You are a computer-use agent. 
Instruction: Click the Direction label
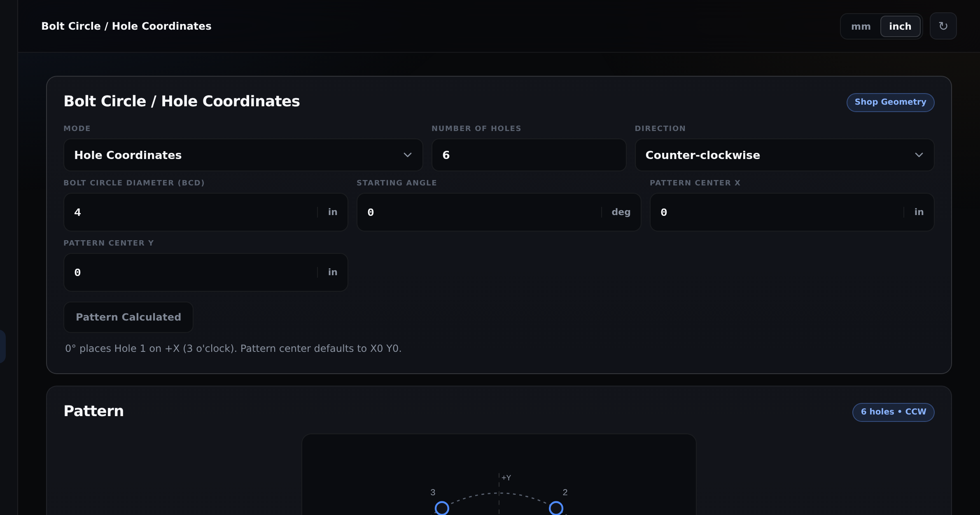pos(660,129)
